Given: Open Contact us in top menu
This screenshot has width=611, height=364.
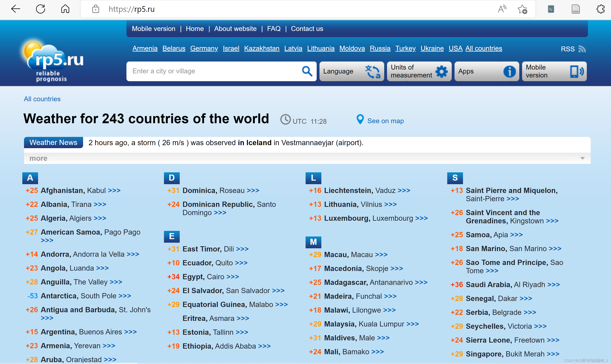Looking at the screenshot, I should (x=307, y=29).
